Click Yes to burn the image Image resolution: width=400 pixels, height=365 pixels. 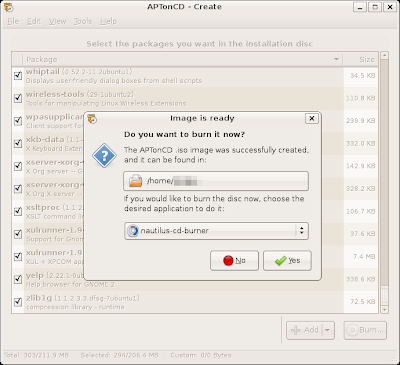tap(287, 261)
